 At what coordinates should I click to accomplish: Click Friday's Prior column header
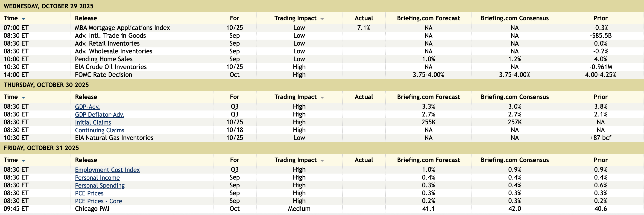click(x=600, y=160)
